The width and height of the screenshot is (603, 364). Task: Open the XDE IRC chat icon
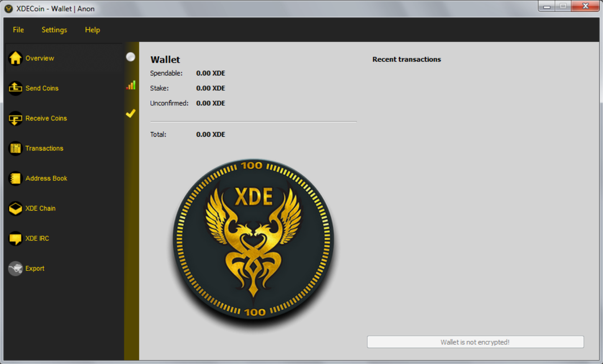point(14,238)
